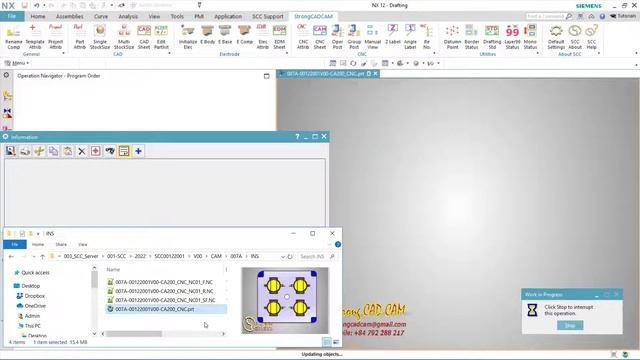Select file 007A-0012200IV00-CA200_CNC_NC01_SF.NC
This screenshot has height=360, width=640.
(165, 300)
